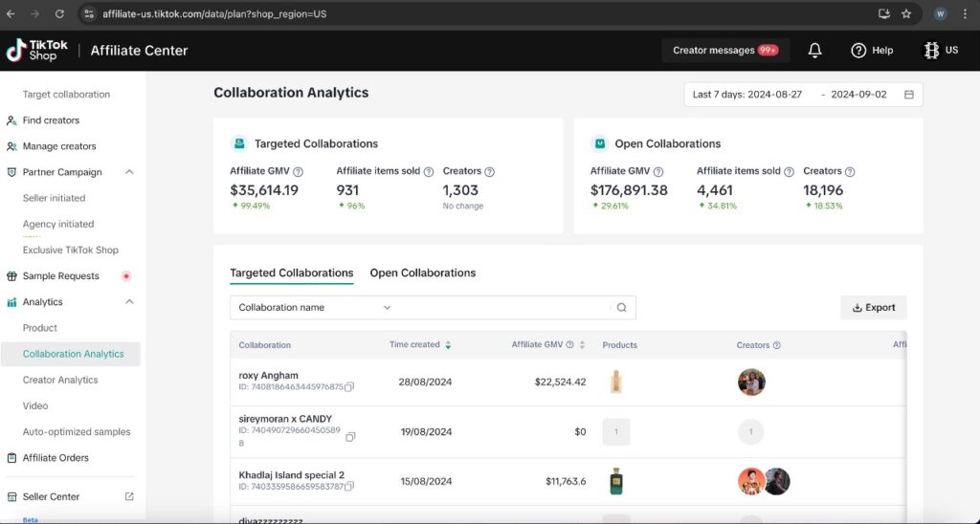
Task: Collapse the Partner Campaign section
Action: click(x=129, y=172)
